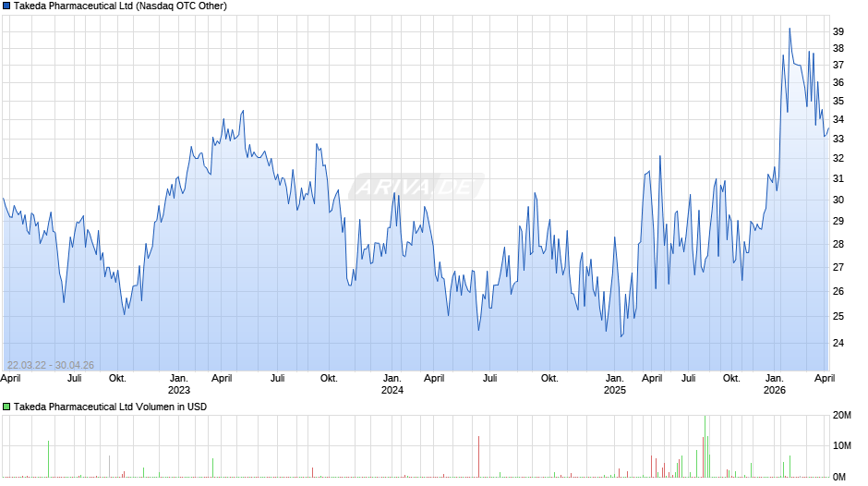Click the price axis value 38
Image resolution: width=868 pixels, height=486 pixels.
(838, 48)
